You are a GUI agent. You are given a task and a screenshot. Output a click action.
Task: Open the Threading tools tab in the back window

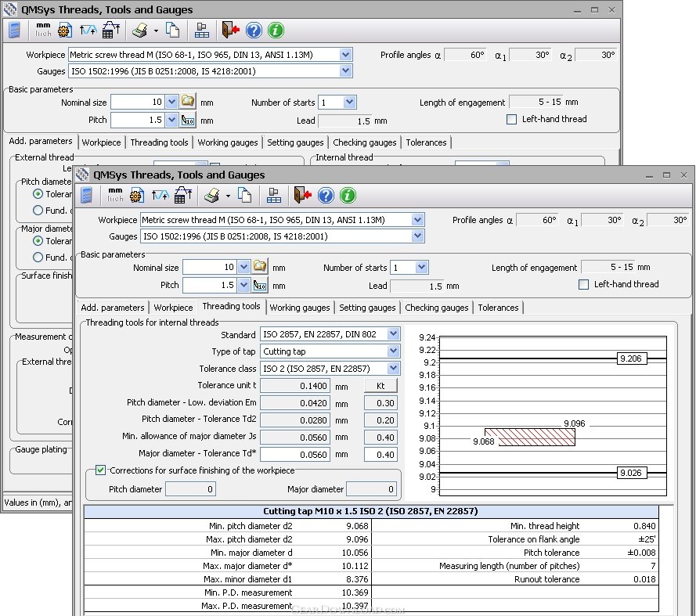(x=159, y=142)
